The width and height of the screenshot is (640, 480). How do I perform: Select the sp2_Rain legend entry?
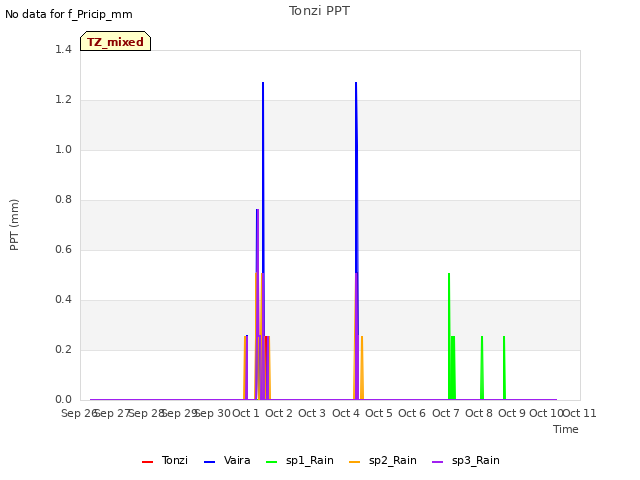[383, 460]
